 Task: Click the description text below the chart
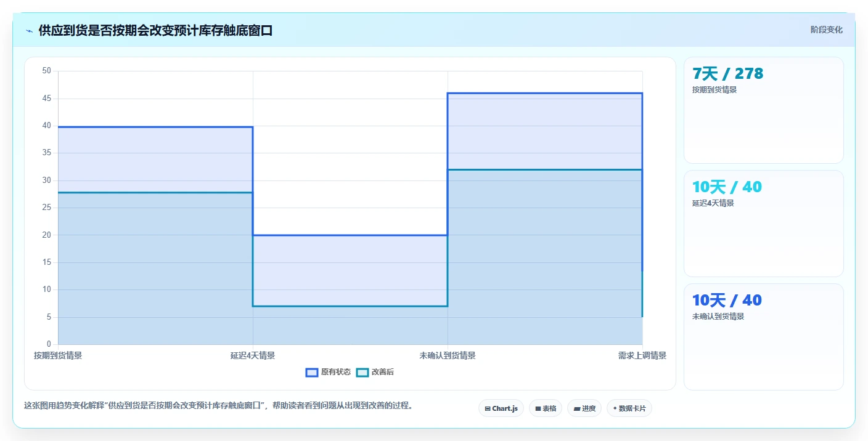pos(218,405)
